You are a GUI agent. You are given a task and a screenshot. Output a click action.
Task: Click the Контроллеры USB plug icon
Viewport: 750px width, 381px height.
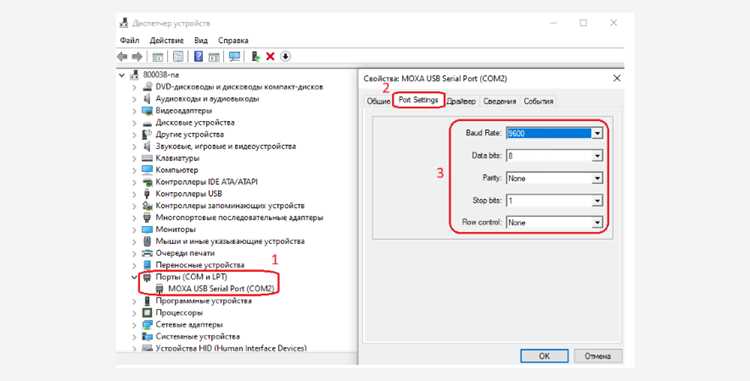click(x=147, y=194)
